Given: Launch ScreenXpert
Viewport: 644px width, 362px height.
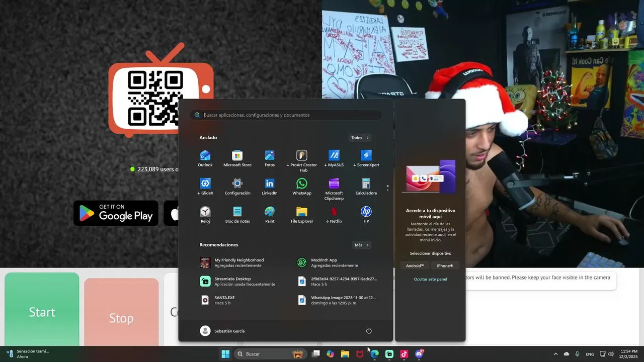Looking at the screenshot, I should pos(366,158).
